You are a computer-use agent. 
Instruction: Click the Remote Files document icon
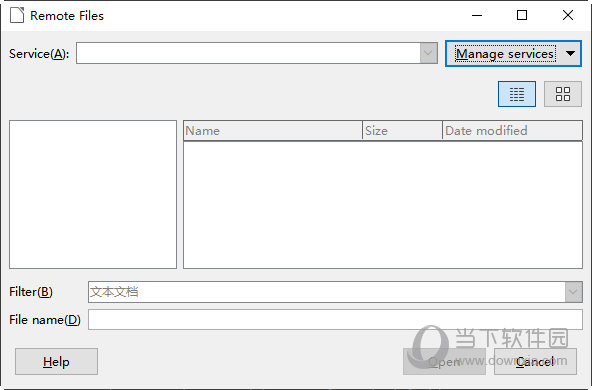pyautogui.click(x=17, y=15)
